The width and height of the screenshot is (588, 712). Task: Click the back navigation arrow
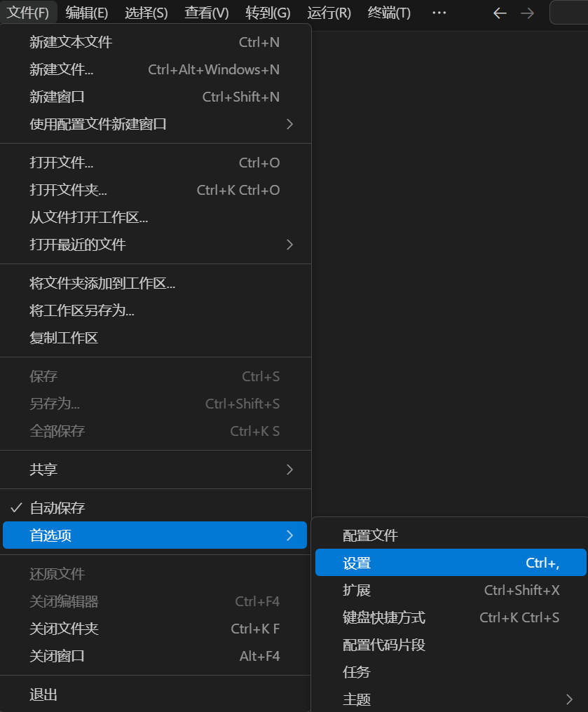point(500,13)
